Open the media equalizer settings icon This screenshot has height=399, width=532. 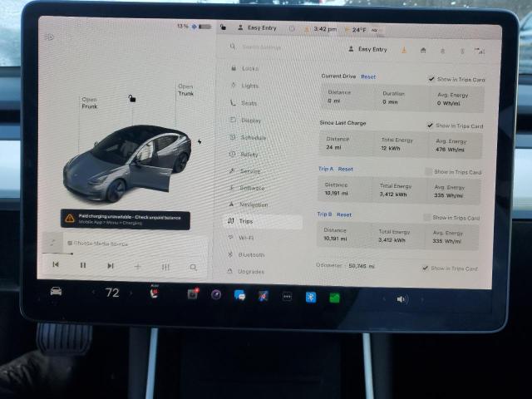coord(165,267)
